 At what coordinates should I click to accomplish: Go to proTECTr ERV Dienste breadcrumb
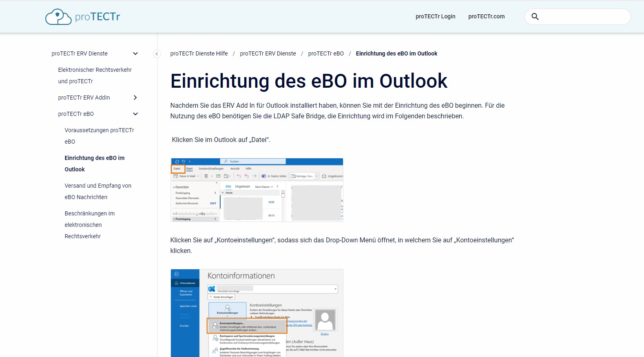[268, 53]
